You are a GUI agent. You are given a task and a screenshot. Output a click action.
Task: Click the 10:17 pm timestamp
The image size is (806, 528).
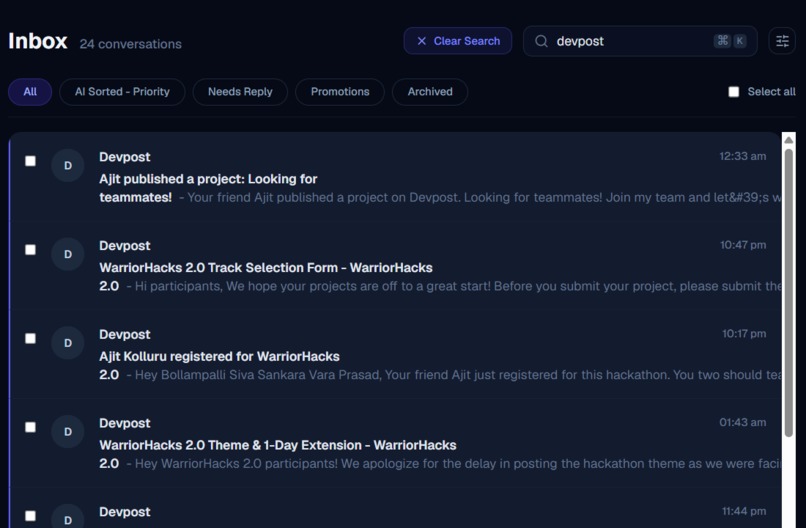click(x=744, y=334)
